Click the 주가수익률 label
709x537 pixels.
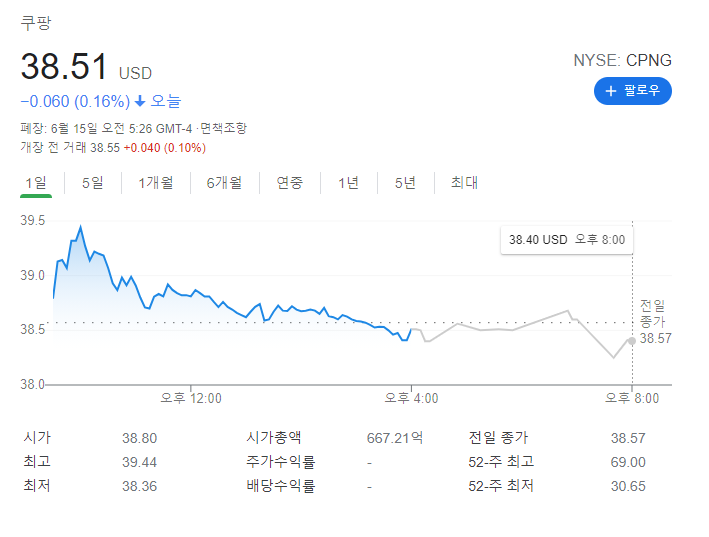coord(280,462)
